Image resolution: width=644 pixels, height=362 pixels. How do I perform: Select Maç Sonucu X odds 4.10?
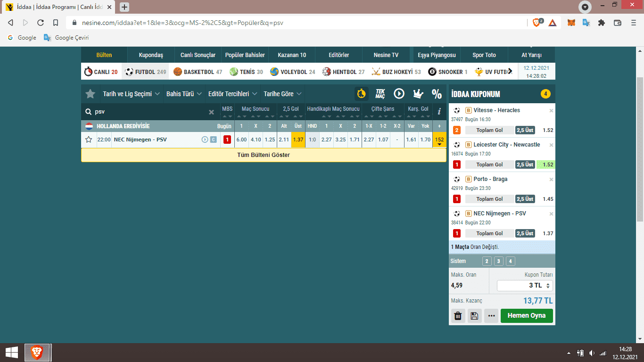click(x=256, y=140)
